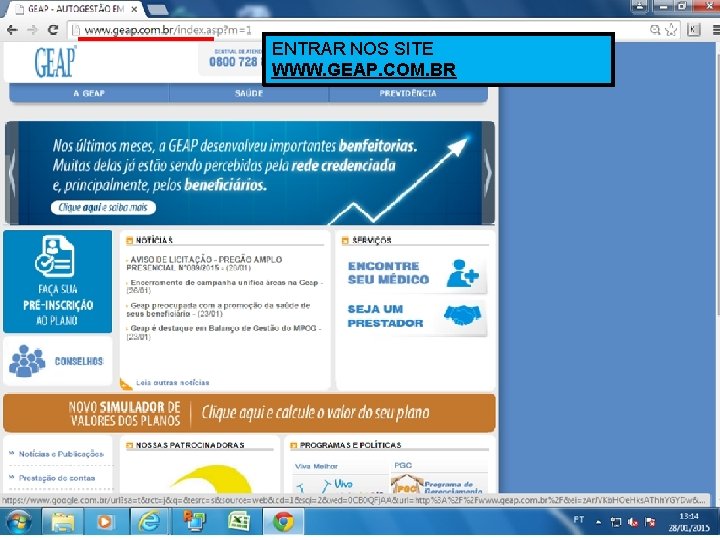Image resolution: width=720 pixels, height=540 pixels.
Task: Open the media player from the taskbar
Action: pos(105,522)
